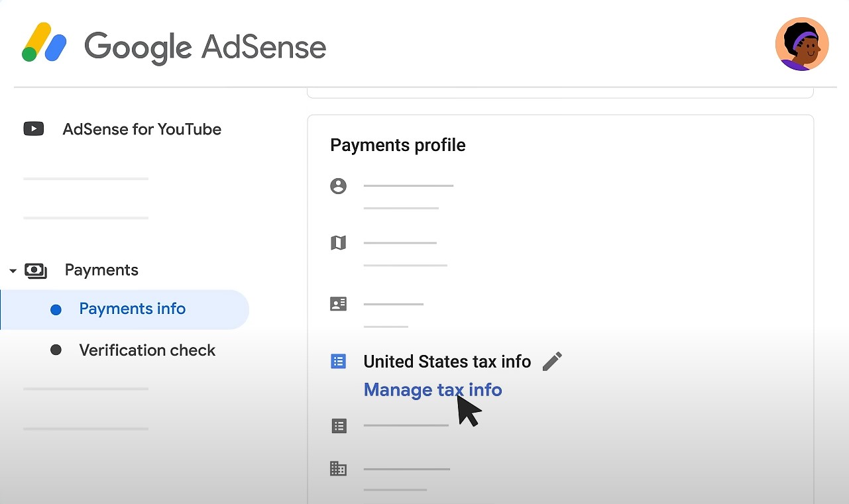Image resolution: width=849 pixels, height=504 pixels.
Task: Edit United States tax info with pencil
Action: coord(552,361)
